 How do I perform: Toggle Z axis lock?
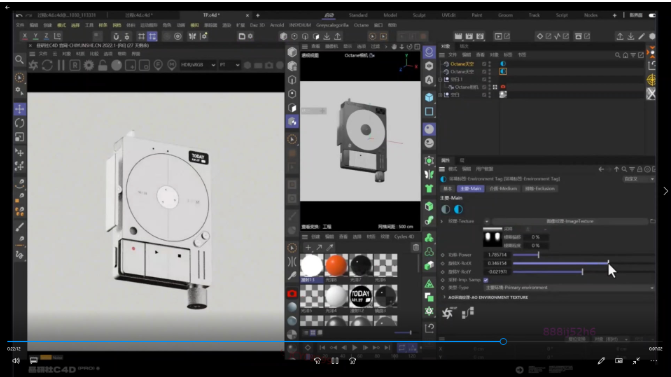point(46,36)
